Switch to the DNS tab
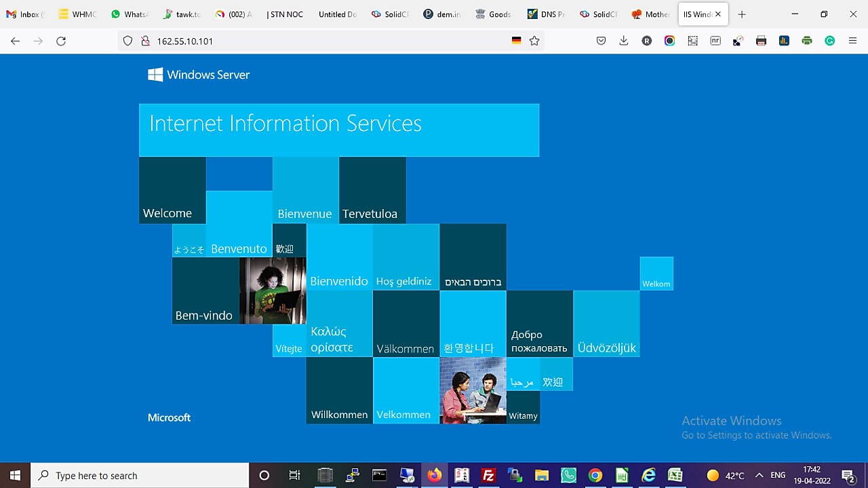Image resolution: width=868 pixels, height=488 pixels. coord(546,14)
